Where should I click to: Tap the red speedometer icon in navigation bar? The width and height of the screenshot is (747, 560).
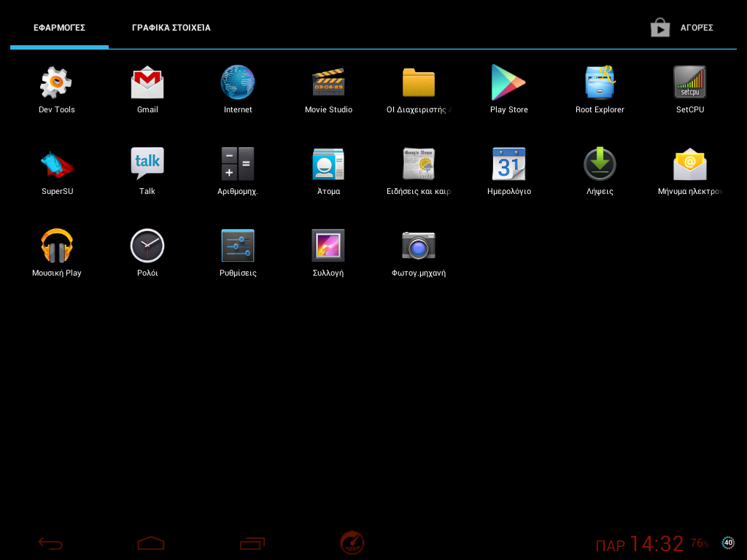(x=352, y=542)
